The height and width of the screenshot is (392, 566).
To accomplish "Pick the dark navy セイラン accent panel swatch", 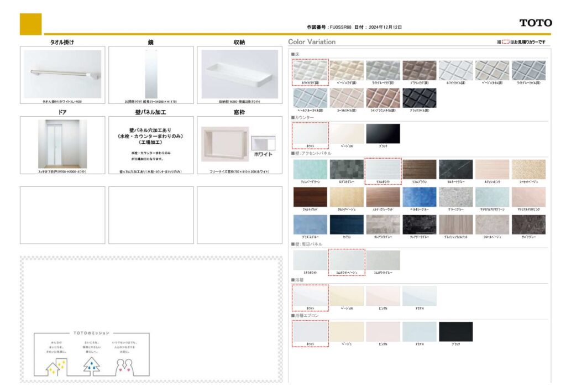I will coord(347,224).
